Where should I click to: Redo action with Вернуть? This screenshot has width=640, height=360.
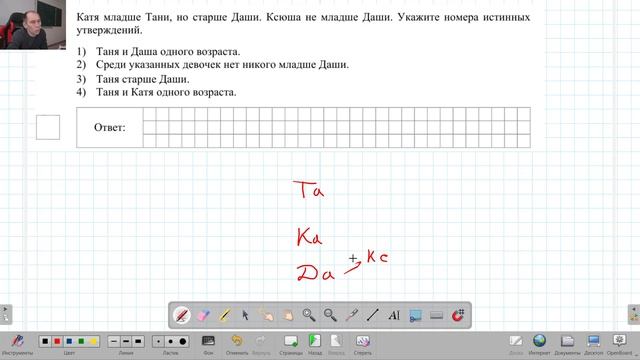tap(261, 344)
